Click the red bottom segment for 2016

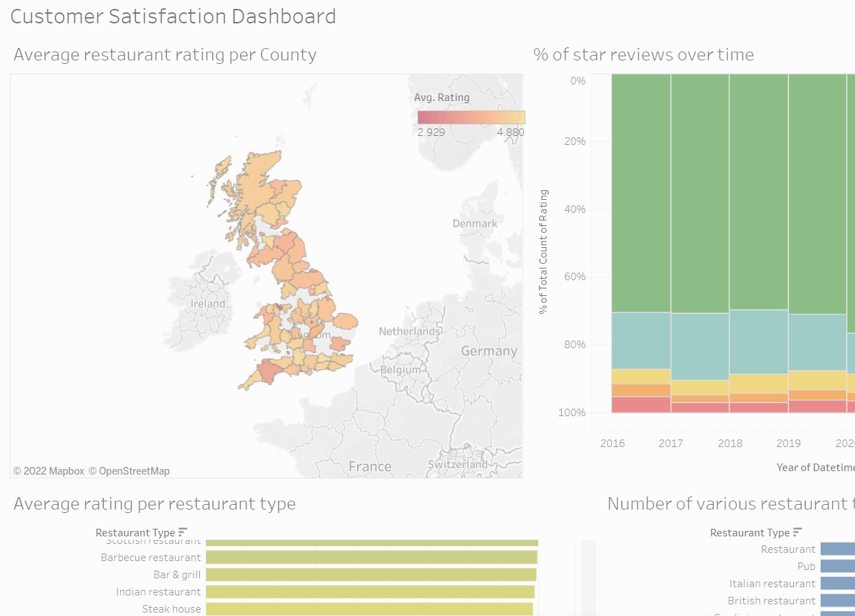pyautogui.click(x=641, y=404)
